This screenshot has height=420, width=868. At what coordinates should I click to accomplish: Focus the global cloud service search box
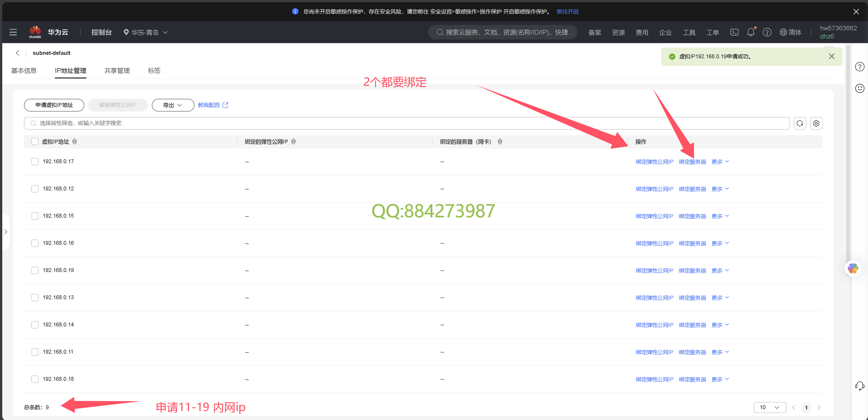point(503,32)
